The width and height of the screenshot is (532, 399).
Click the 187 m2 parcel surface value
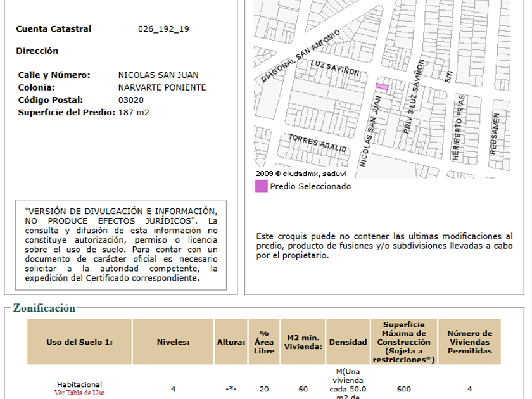coord(134,112)
